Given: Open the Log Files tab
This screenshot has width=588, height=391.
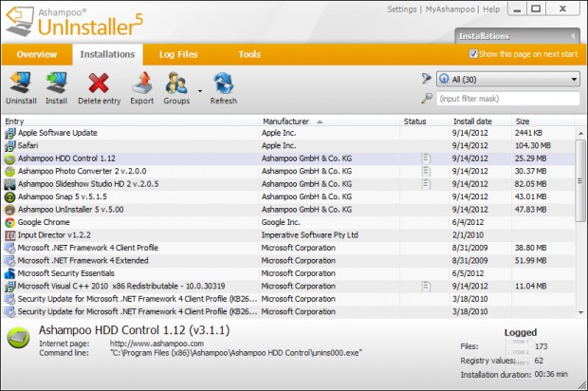Looking at the screenshot, I should tap(178, 54).
